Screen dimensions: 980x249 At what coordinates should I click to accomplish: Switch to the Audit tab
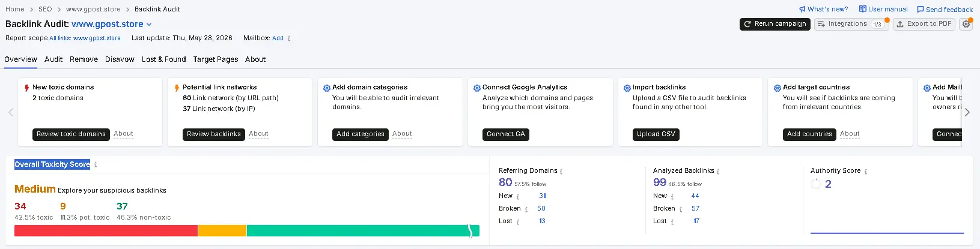point(53,59)
